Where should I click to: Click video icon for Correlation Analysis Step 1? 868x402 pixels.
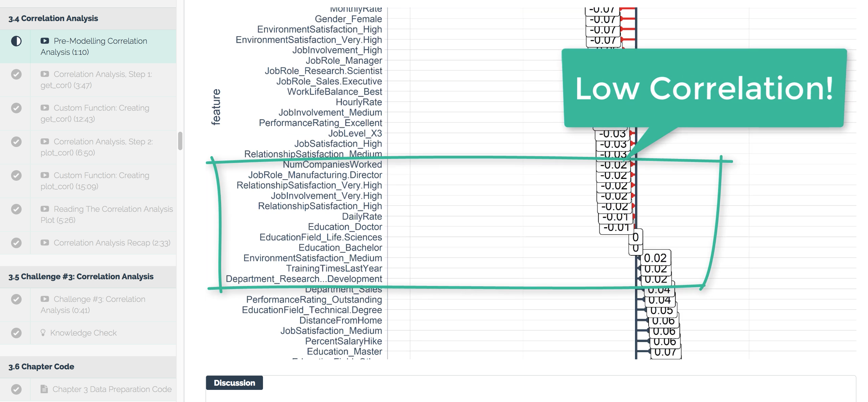pyautogui.click(x=45, y=74)
